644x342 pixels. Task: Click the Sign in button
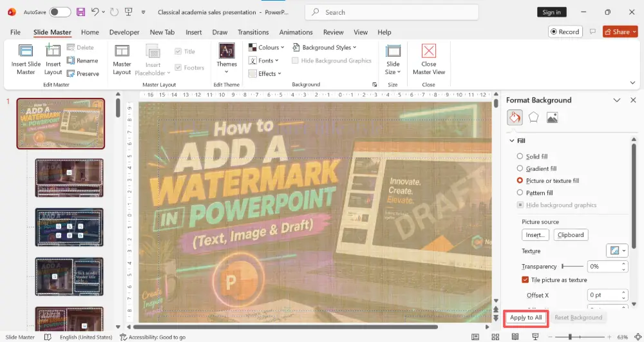coord(552,12)
